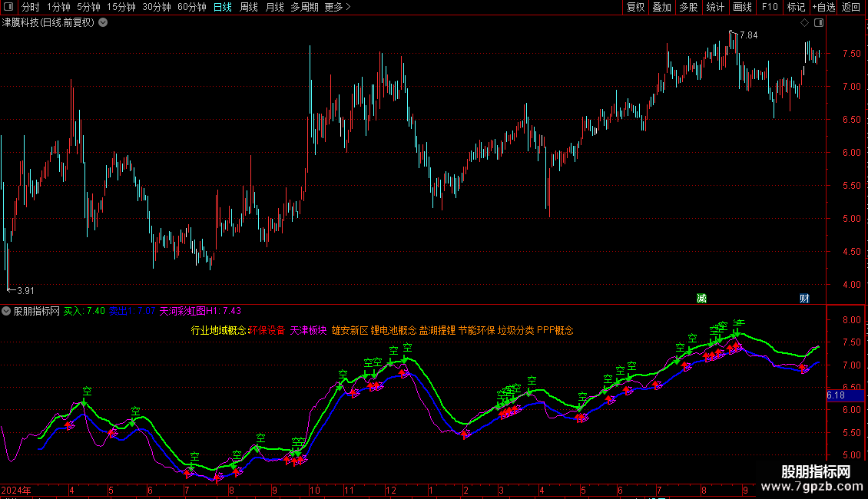The height and width of the screenshot is (499, 868).
Task: Click the 锂电池概念 concept link
Action: [x=393, y=330]
